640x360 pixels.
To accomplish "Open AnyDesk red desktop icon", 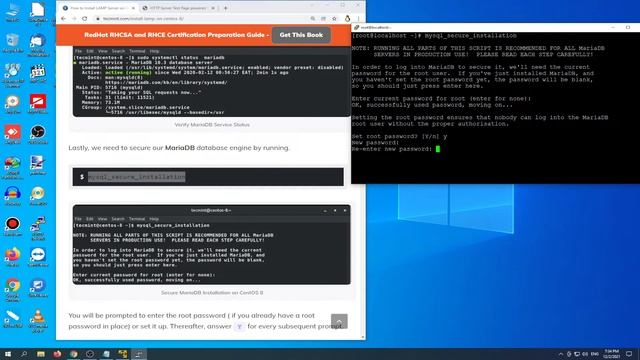I will (12, 134).
